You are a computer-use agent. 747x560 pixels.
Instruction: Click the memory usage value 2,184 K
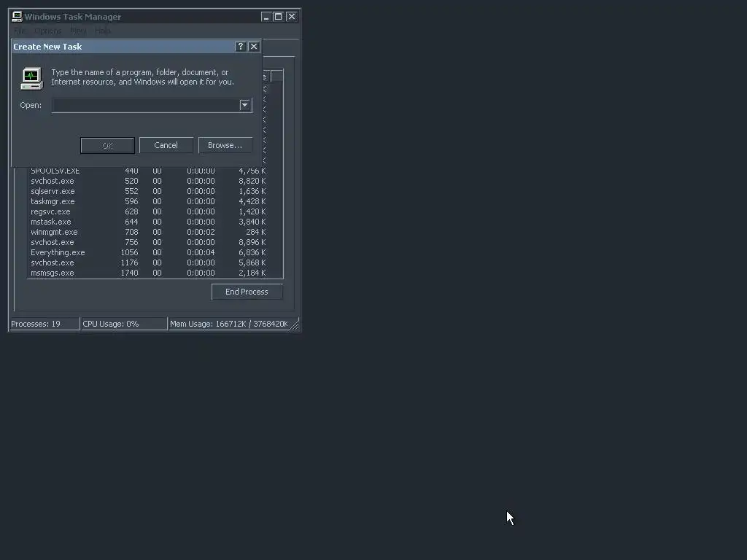(252, 273)
